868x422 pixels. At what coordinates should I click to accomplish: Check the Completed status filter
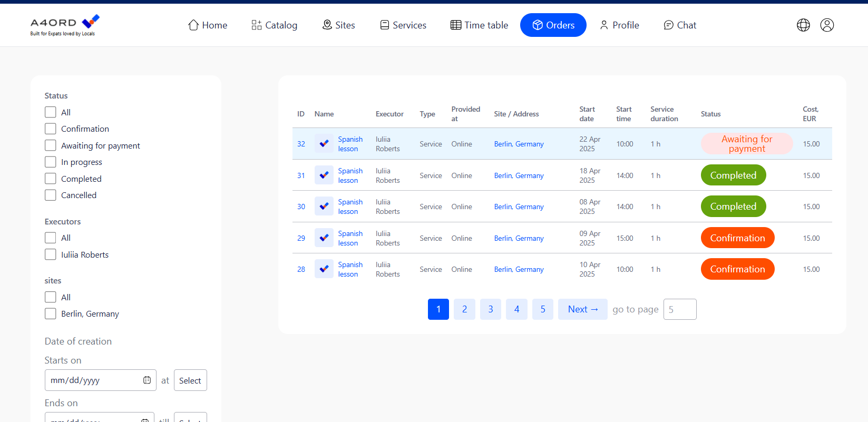51,179
